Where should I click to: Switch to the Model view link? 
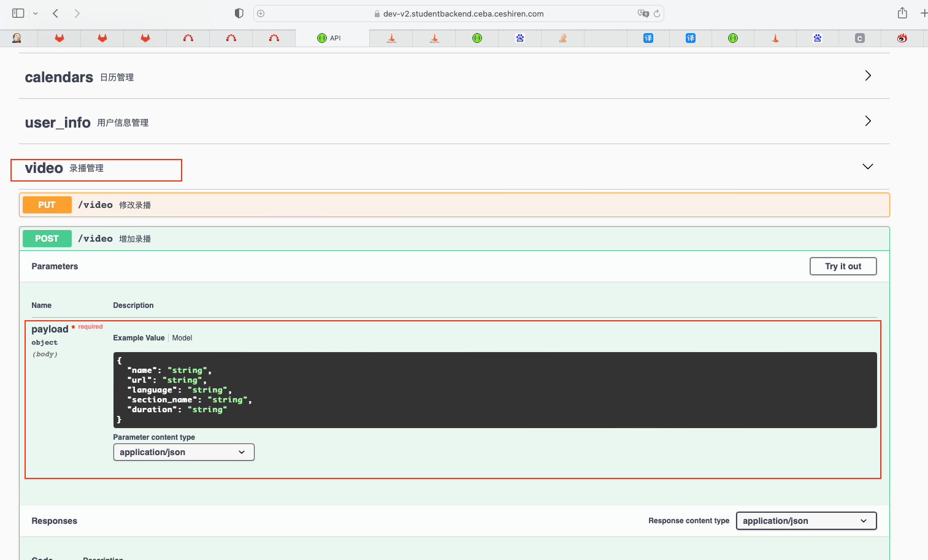[x=182, y=338]
